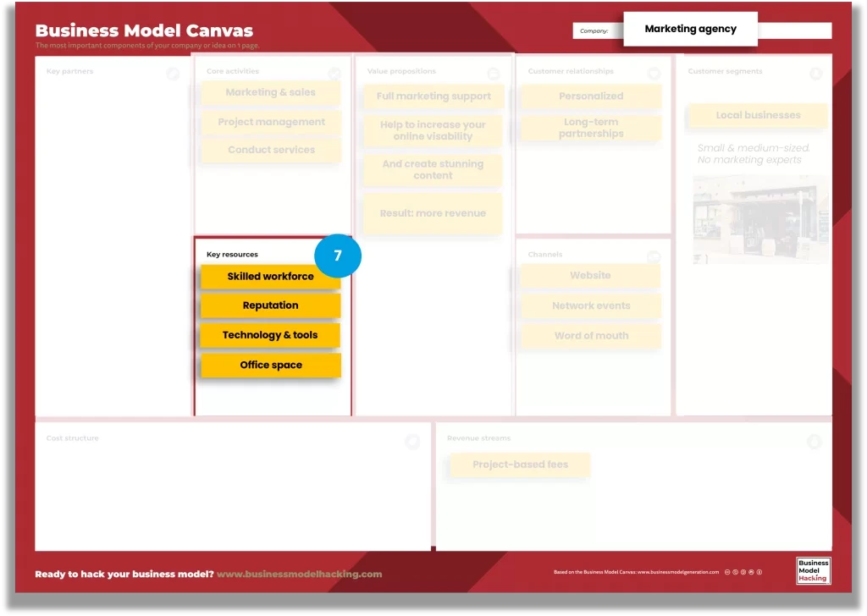Viewport: 867px width, 616px height.
Task: Click the Value propositions heading
Action: pyautogui.click(x=401, y=71)
